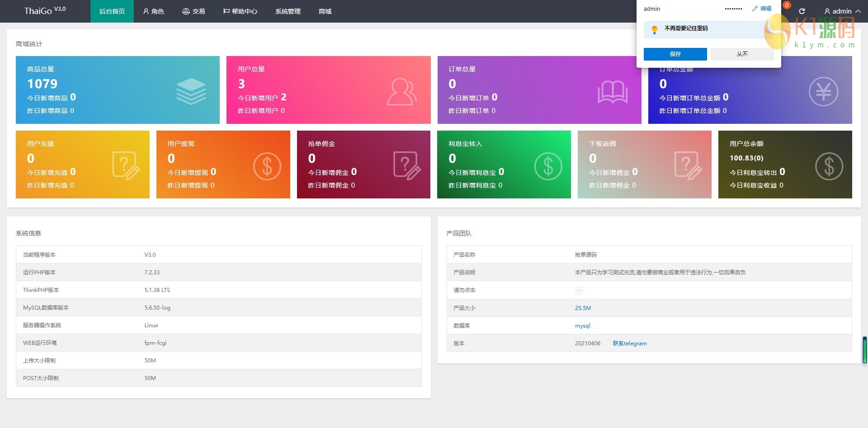Screen dimensions: 868x428
Task: Click the dollar icon on 用户总余额 card
Action: pos(829,166)
